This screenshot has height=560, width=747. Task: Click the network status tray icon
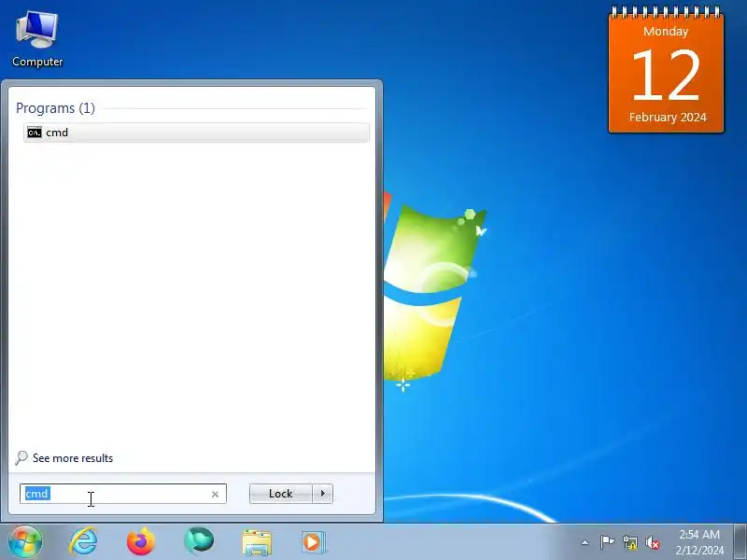(x=629, y=542)
